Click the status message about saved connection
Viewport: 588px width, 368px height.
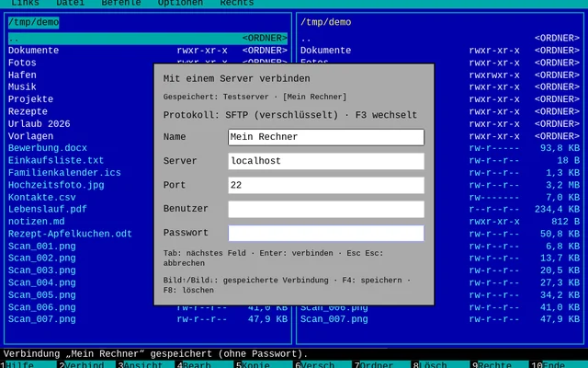click(x=155, y=353)
